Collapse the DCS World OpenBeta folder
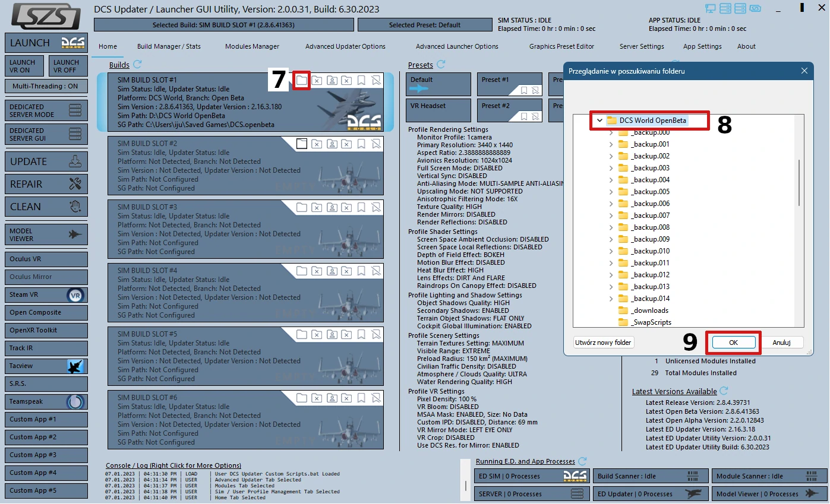The image size is (830, 504). (599, 121)
